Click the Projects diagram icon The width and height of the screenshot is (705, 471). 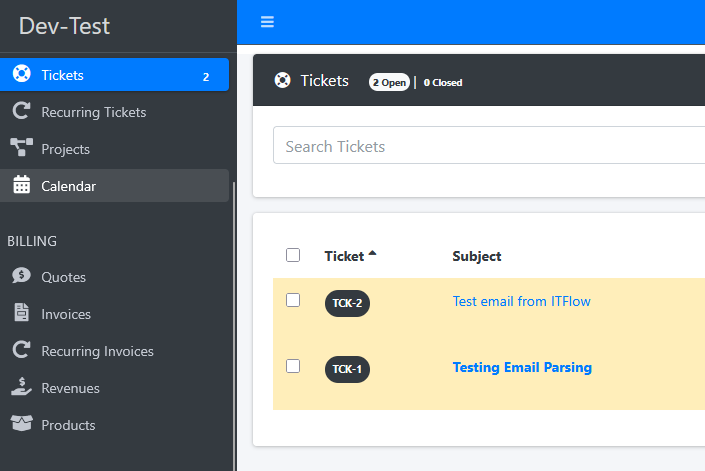pyautogui.click(x=22, y=147)
